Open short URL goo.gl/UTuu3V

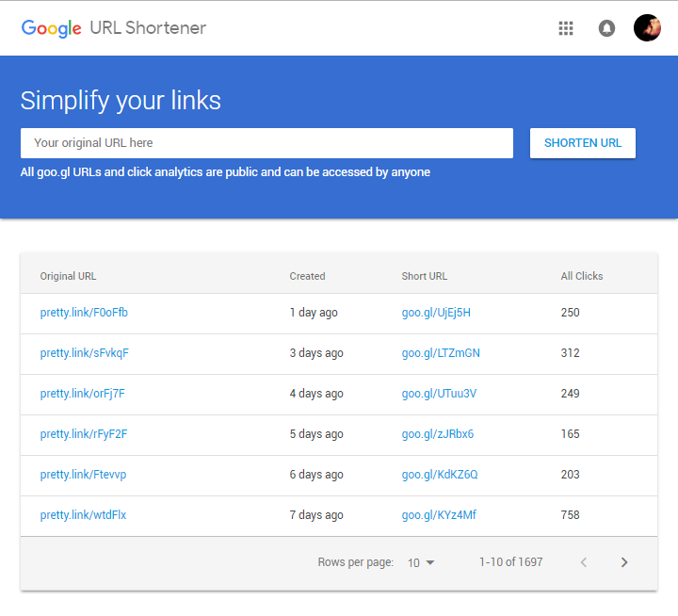tap(439, 394)
